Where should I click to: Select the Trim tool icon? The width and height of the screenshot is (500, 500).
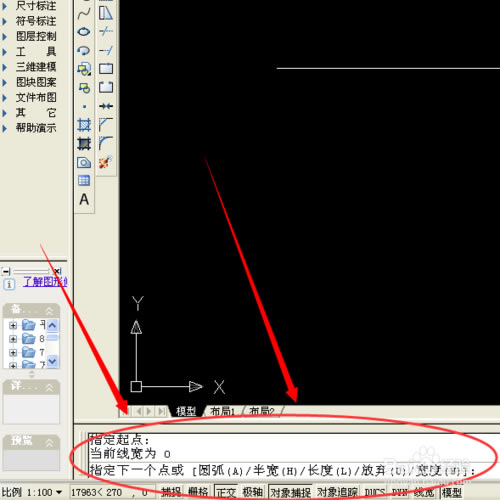106,31
